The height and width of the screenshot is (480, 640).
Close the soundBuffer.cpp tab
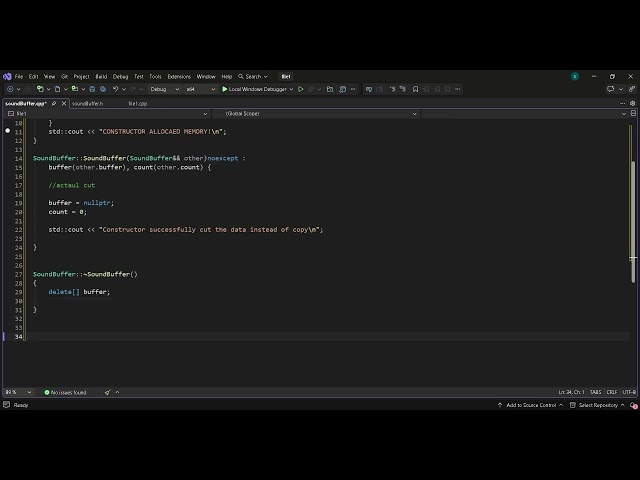64,104
